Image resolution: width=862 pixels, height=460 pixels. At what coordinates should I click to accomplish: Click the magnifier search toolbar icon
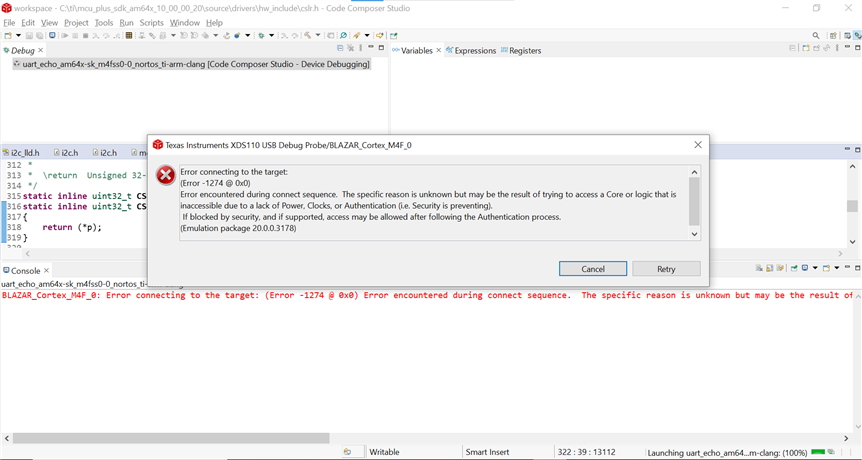[343, 35]
